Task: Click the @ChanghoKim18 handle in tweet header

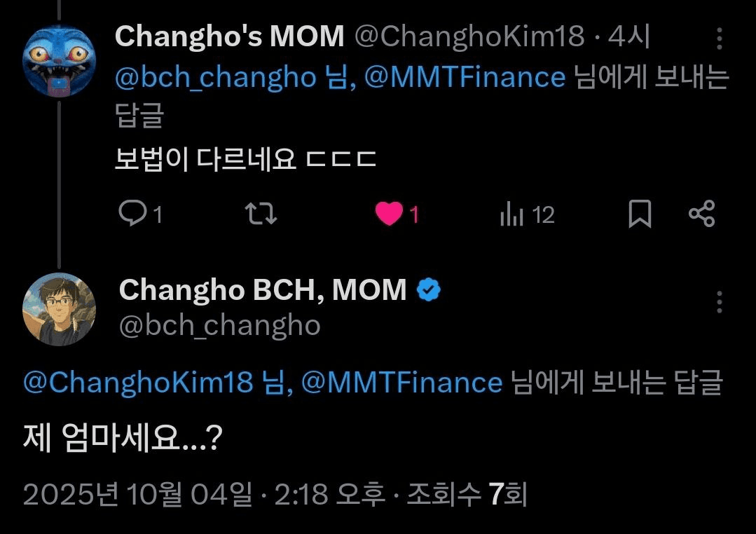Action: (x=469, y=36)
